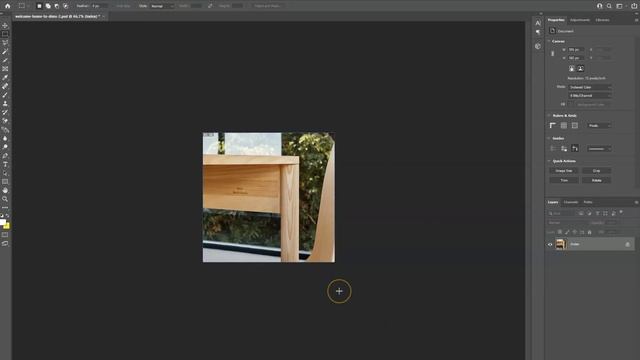Open the Layers panel menu icon
Image resolution: width=640 pixels, height=360 pixels.
[636, 202]
